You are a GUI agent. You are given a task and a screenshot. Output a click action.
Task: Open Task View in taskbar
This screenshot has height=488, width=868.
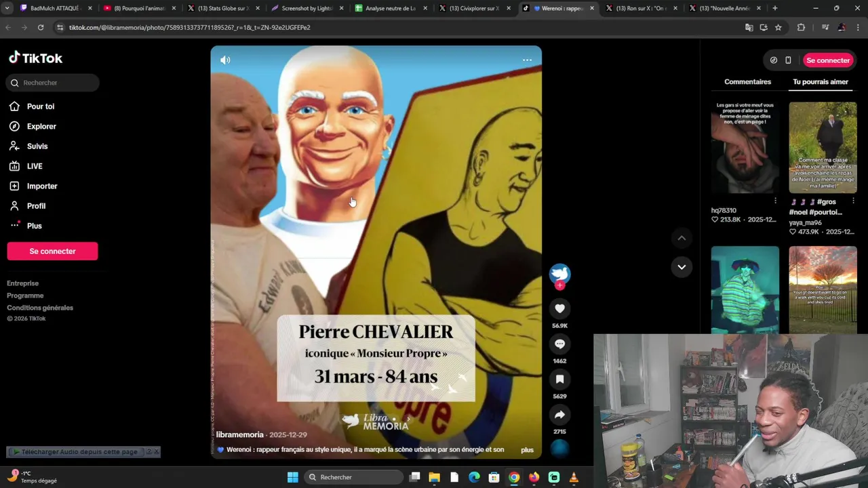coord(414,477)
